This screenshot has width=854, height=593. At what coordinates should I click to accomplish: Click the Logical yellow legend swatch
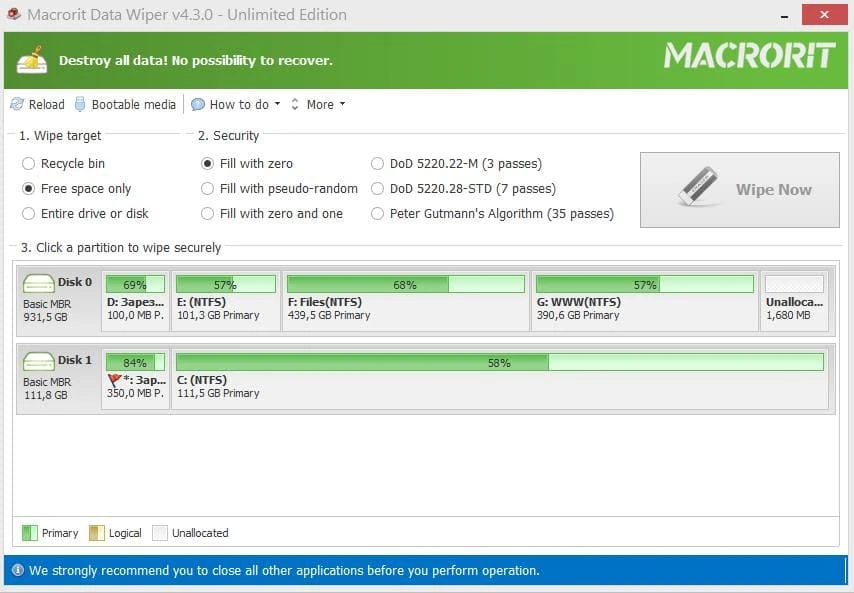96,533
